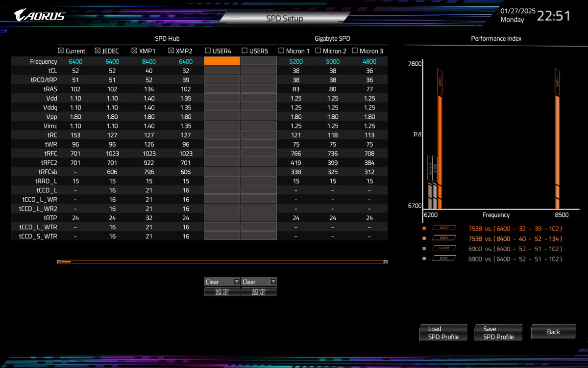Image resolution: width=588 pixels, height=368 pixels.
Task: Click Save SPD Profile button
Action: [498, 333]
